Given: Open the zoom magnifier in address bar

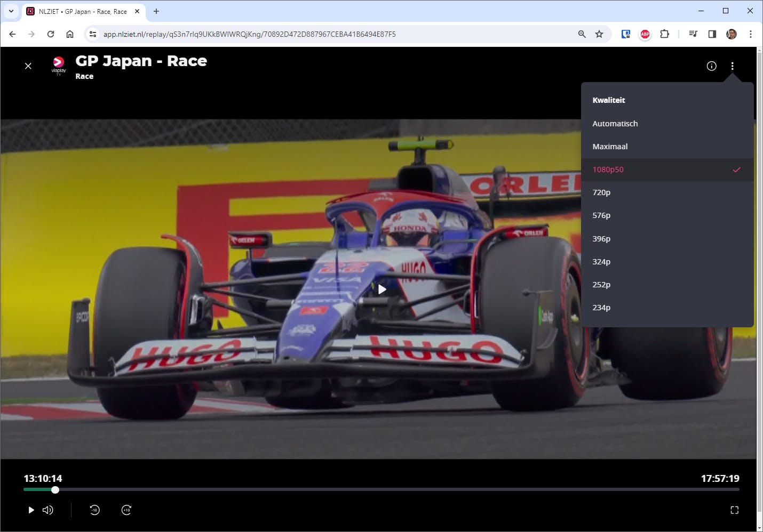Looking at the screenshot, I should click(582, 34).
